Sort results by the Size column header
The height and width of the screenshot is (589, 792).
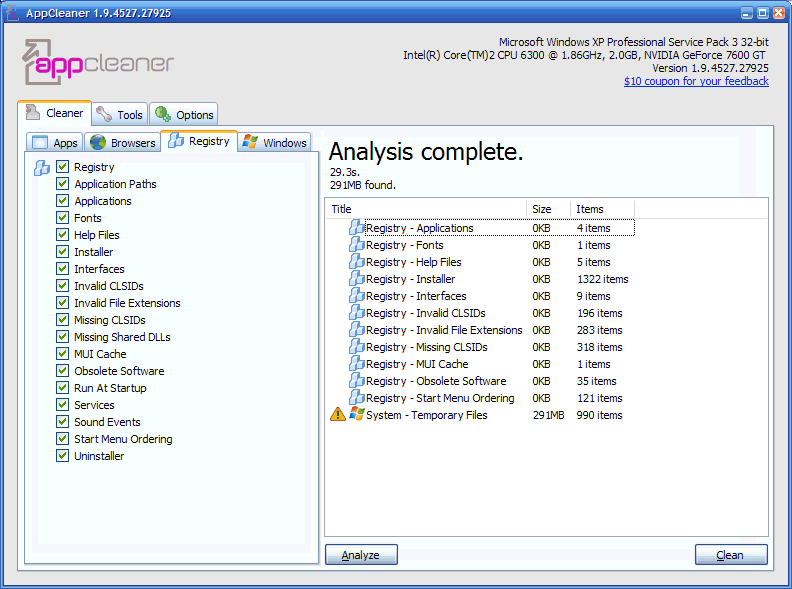pyautogui.click(x=548, y=209)
